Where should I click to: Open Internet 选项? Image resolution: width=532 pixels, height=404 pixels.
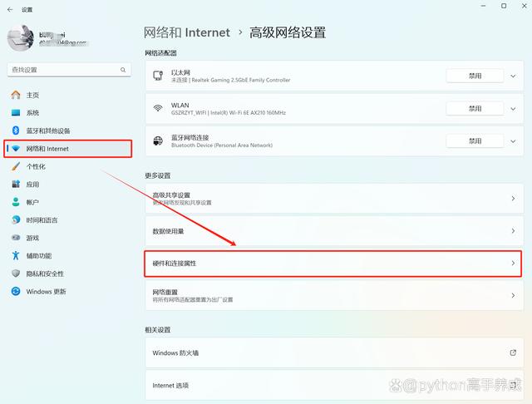(x=334, y=386)
